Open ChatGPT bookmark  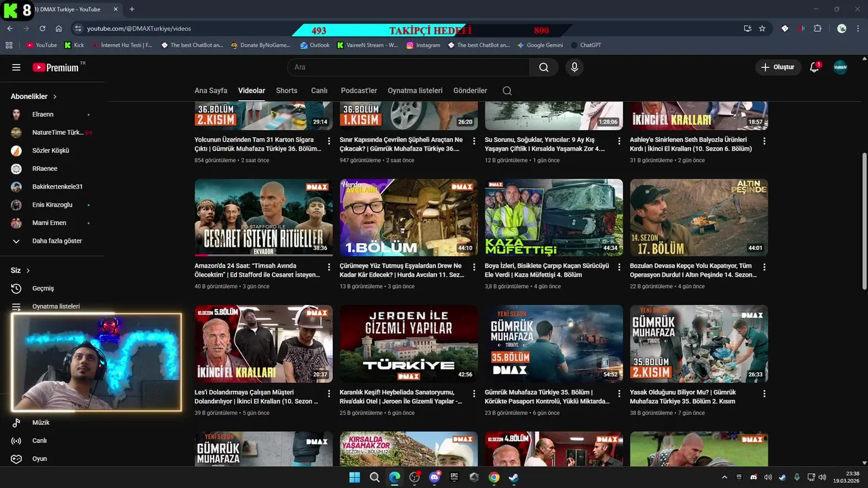click(x=586, y=45)
